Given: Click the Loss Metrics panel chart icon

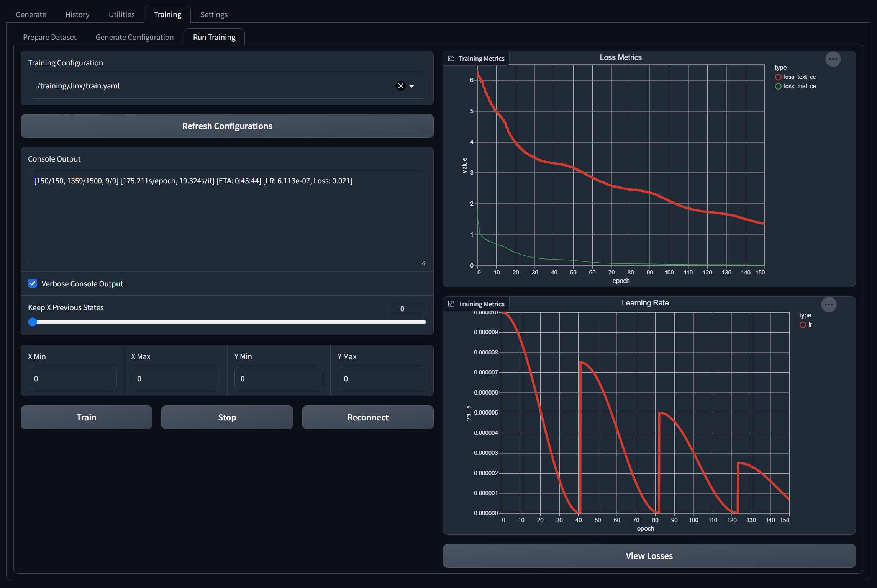Looking at the screenshot, I should (451, 59).
